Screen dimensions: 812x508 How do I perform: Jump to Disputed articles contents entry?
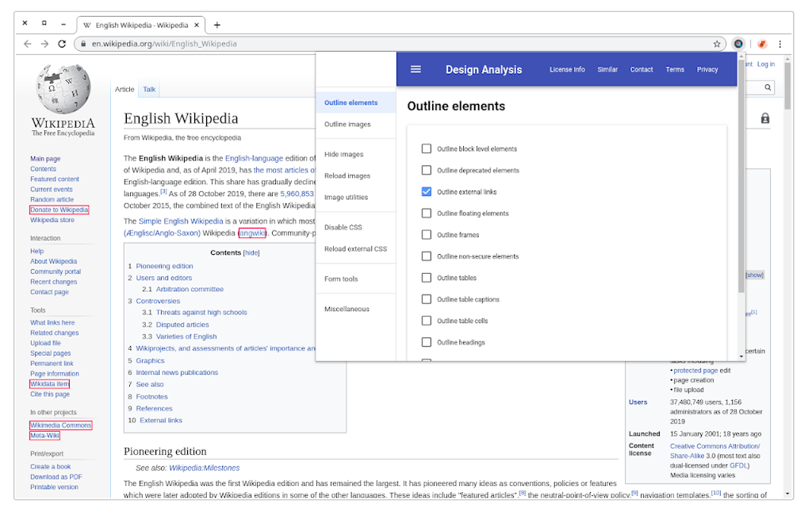pyautogui.click(x=182, y=325)
